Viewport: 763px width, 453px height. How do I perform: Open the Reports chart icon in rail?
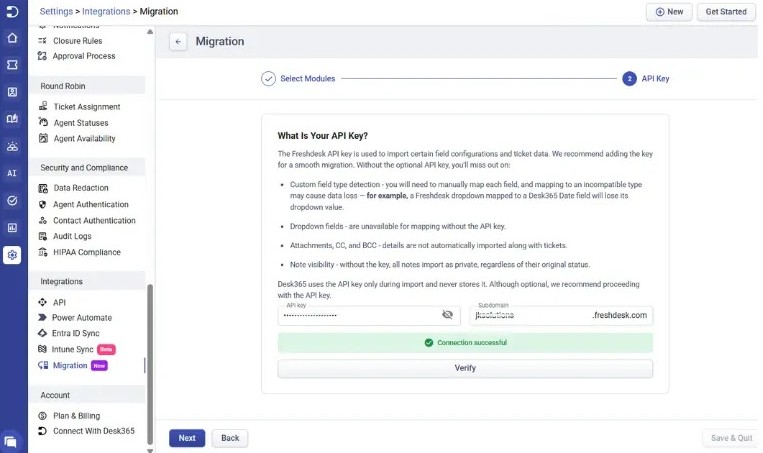tap(12, 227)
